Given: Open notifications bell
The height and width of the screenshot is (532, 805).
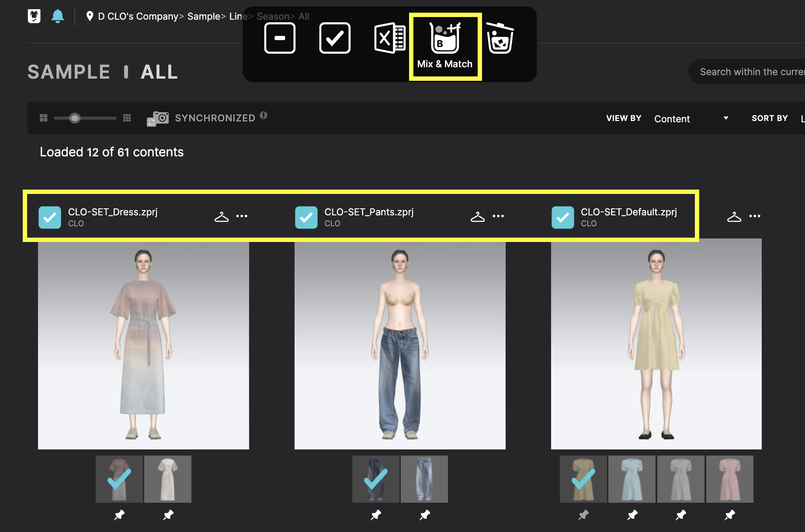Looking at the screenshot, I should [x=58, y=16].
